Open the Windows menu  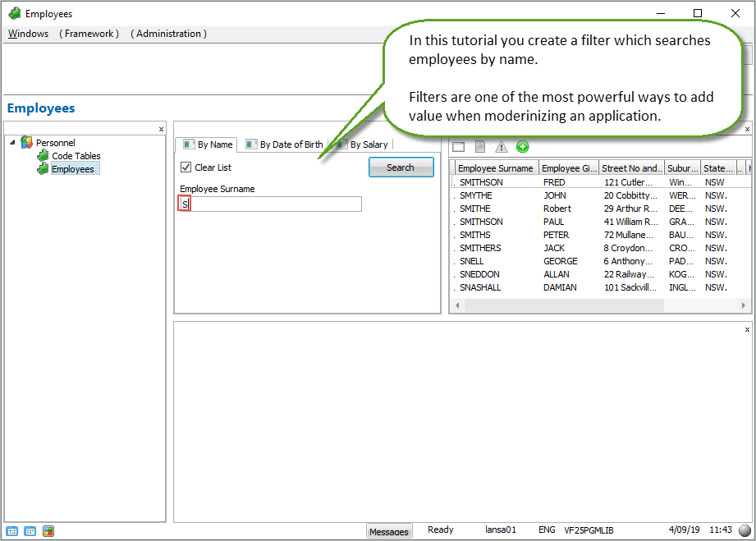point(29,34)
